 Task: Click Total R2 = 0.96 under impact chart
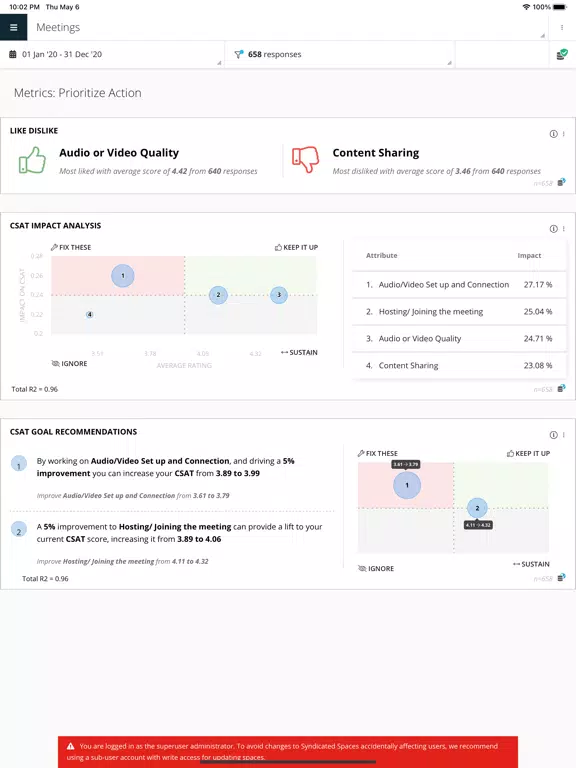click(x=35, y=389)
